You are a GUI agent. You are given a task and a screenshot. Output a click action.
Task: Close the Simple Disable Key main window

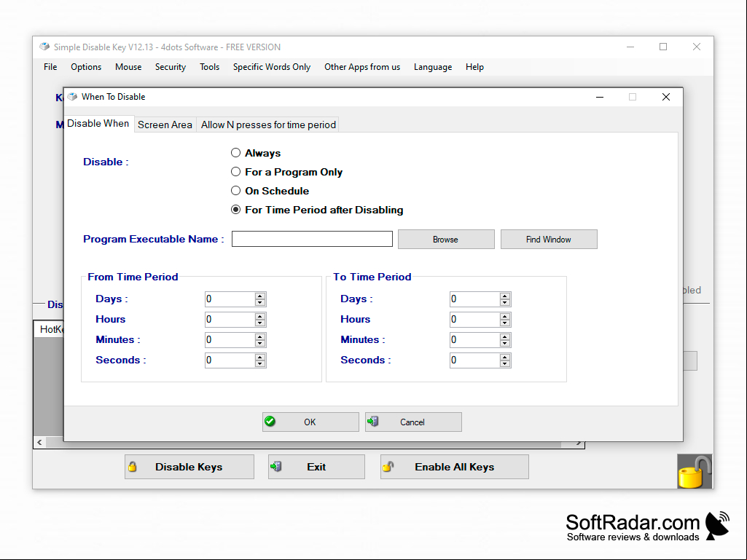coord(697,47)
